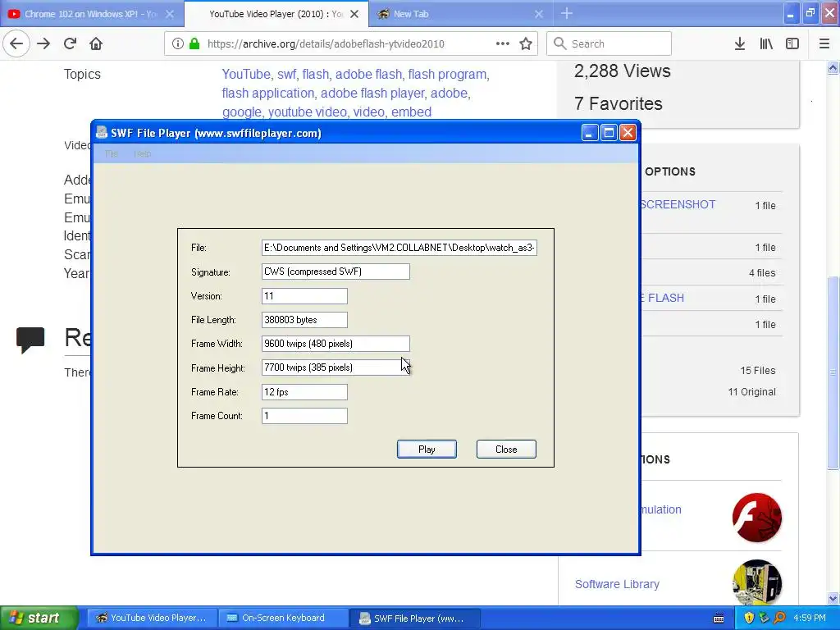Go forward with the browser forward arrow
Viewport: 840px width, 630px height.
point(43,43)
